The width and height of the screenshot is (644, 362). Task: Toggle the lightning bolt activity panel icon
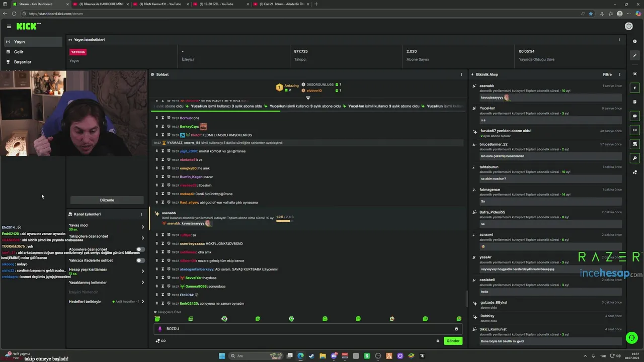coord(635,88)
